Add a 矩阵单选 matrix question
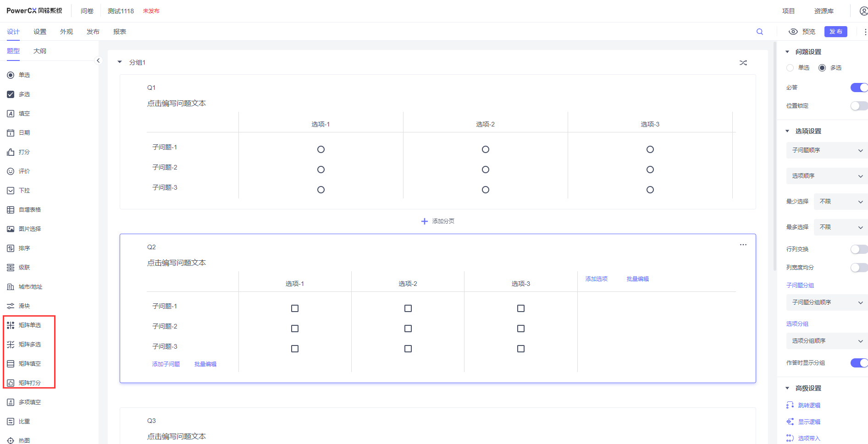 [29, 325]
